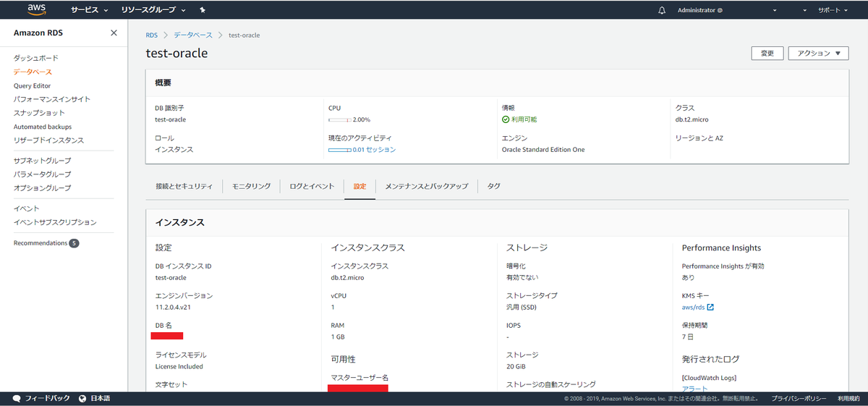Click フィードバック in footer
This screenshot has width=868, height=406.
coord(48,399)
